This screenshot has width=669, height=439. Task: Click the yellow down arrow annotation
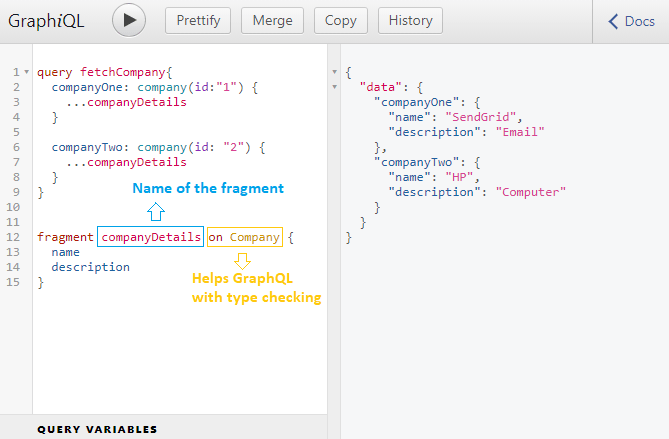[240, 261]
